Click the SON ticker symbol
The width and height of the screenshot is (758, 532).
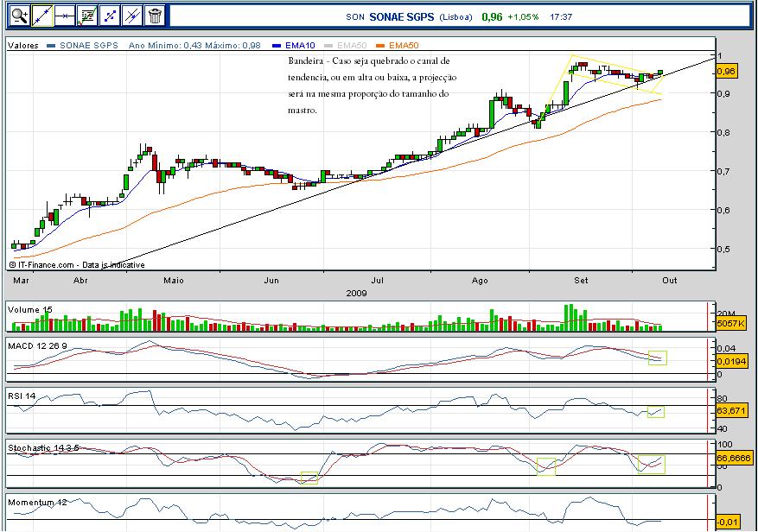click(x=355, y=17)
